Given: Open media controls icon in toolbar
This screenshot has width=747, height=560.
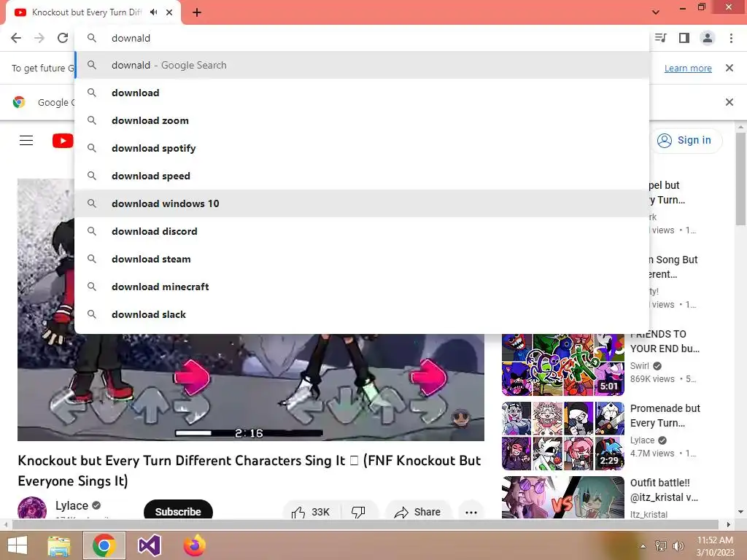Looking at the screenshot, I should [x=661, y=38].
